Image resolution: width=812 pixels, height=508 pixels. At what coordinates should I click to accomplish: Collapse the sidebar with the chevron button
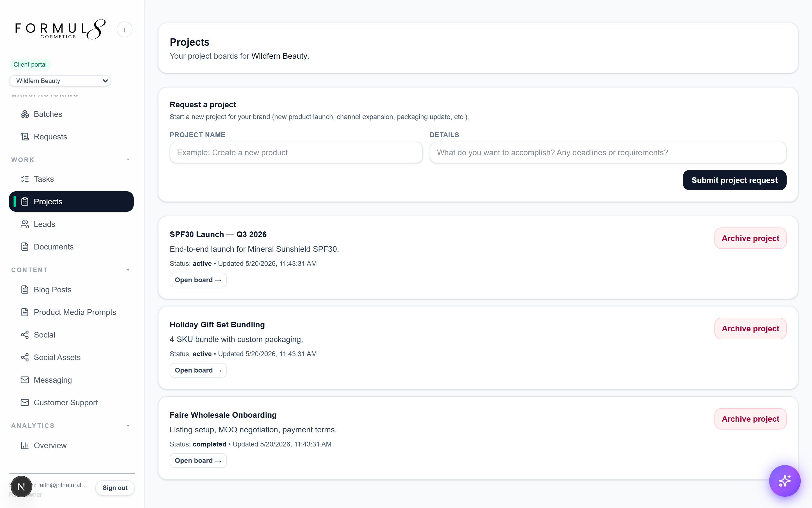(x=125, y=30)
